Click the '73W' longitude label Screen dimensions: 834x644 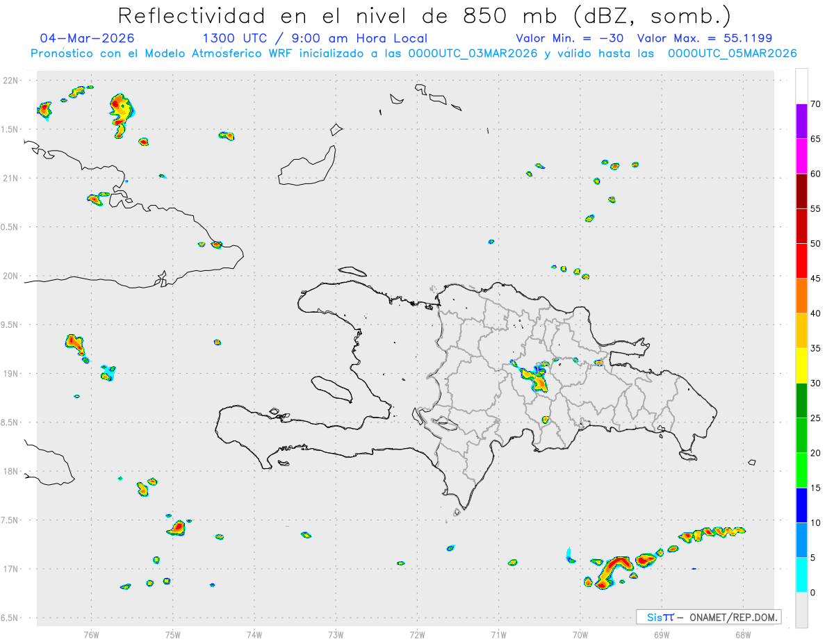(x=336, y=635)
